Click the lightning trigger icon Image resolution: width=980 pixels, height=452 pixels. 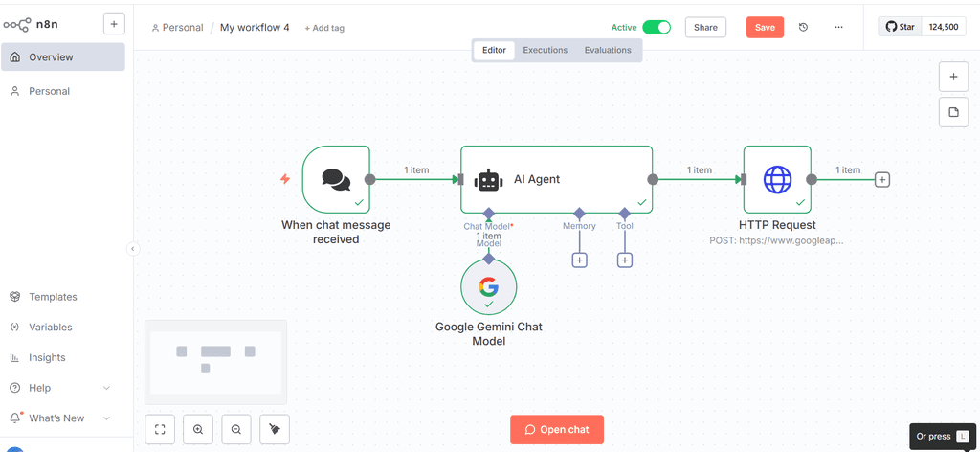pos(285,179)
